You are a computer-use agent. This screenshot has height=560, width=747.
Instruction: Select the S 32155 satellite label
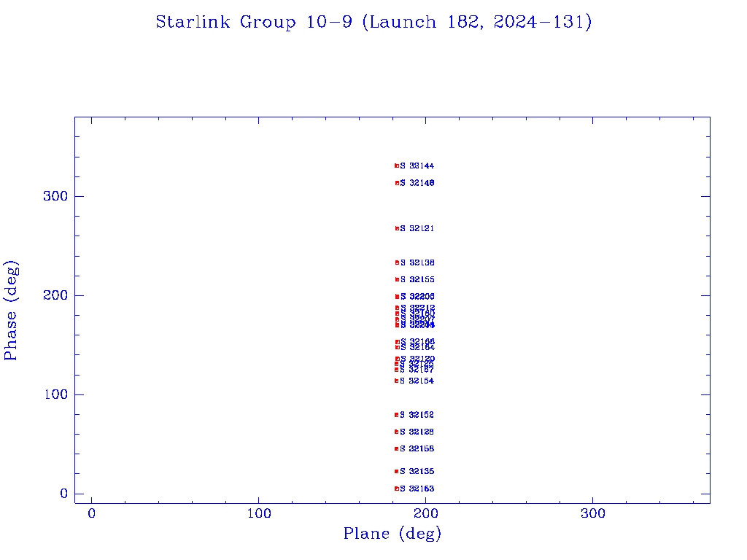coord(417,279)
